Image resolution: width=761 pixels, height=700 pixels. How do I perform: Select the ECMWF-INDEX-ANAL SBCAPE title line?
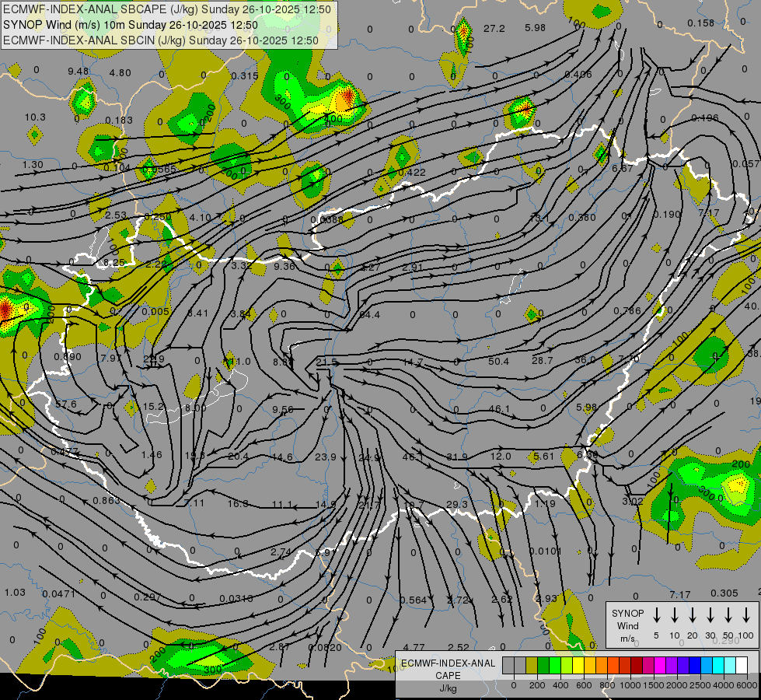(167, 9)
